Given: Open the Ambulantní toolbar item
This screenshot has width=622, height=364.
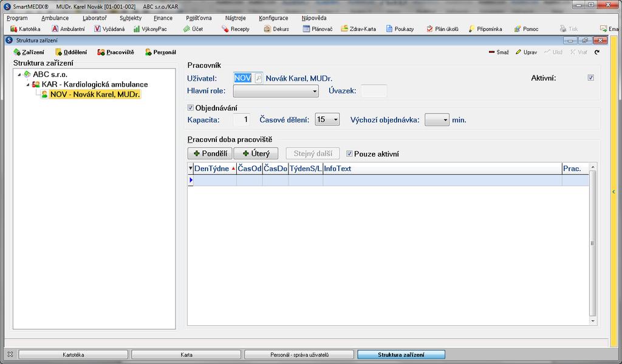Looking at the screenshot, I should [68, 29].
